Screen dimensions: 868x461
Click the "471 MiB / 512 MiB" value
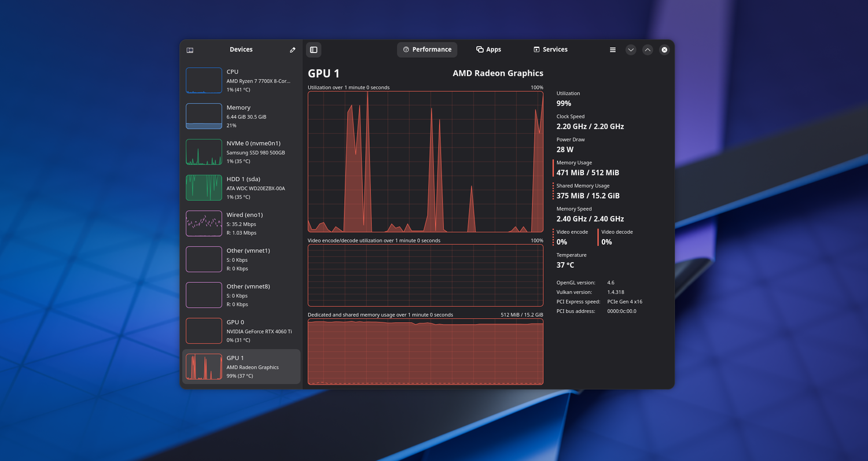click(x=588, y=173)
